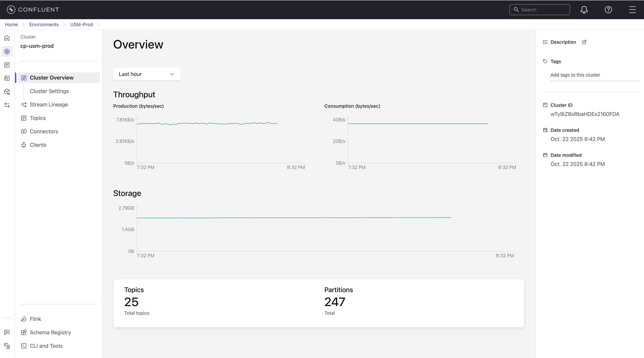Go to Connectors page
The image size is (644, 358).
[x=44, y=132]
